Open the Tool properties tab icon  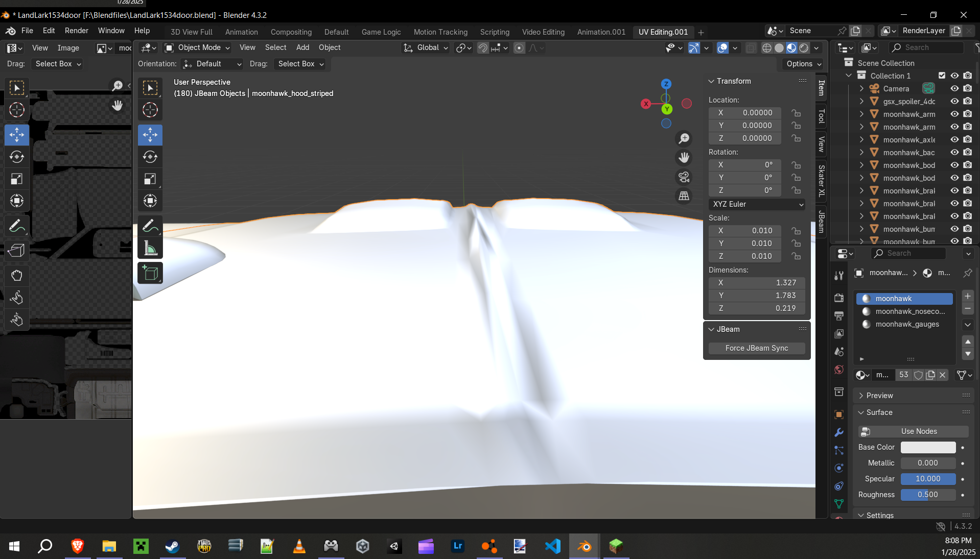click(x=839, y=276)
